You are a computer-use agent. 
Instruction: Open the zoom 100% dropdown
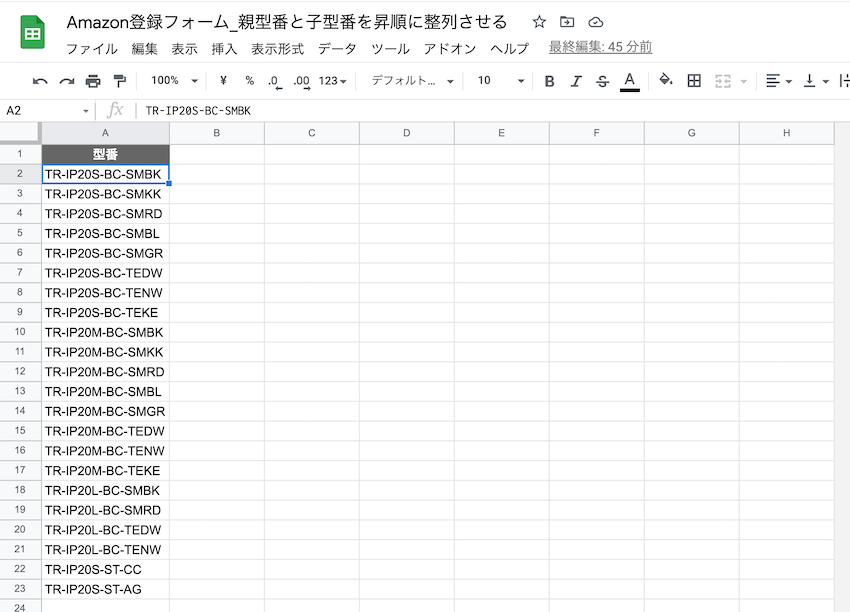click(174, 81)
